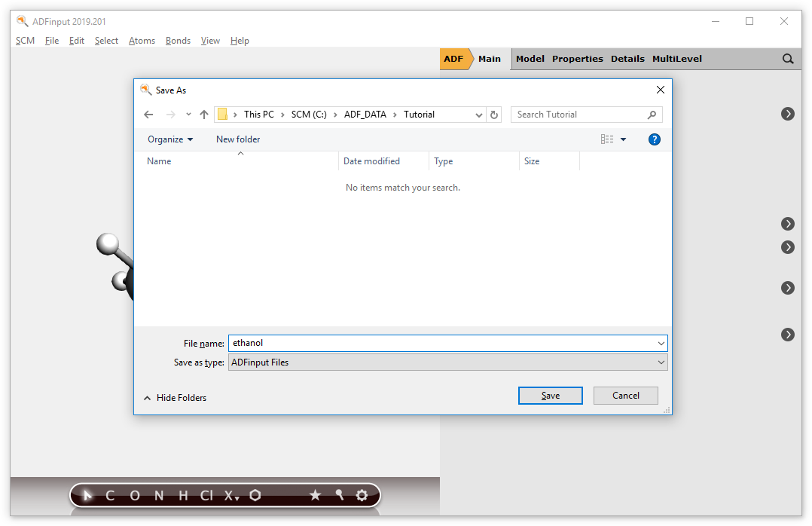Image resolution: width=812 pixels, height=526 pixels.
Task: Open the Organize dropdown
Action: [170, 139]
